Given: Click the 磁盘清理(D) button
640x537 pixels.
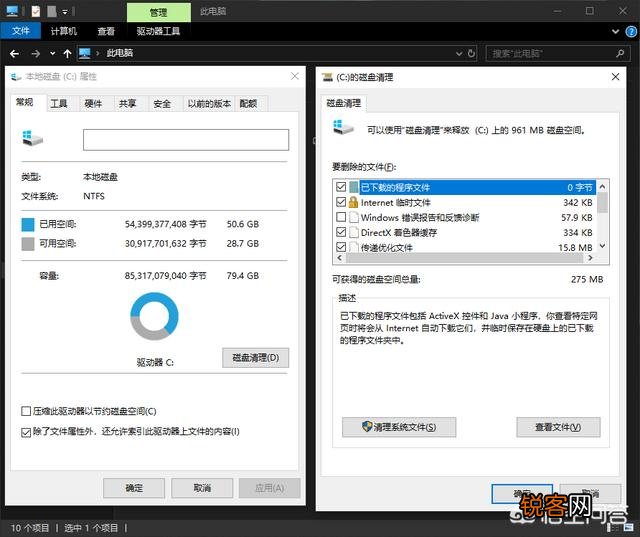Looking at the screenshot, I should coord(256,358).
